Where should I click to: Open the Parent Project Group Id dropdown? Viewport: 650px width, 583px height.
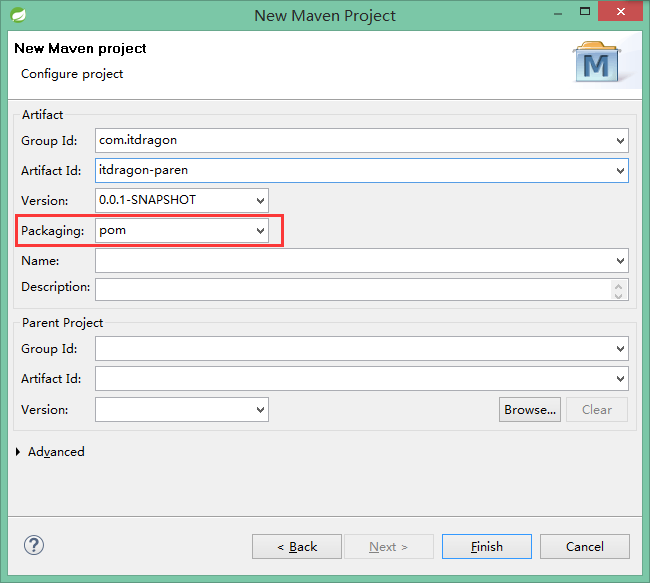(620, 349)
